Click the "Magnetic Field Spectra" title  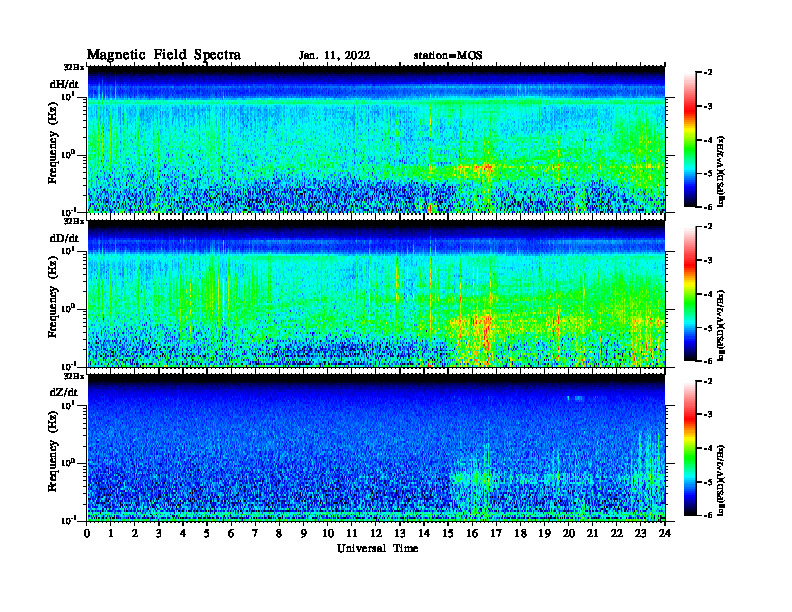[x=164, y=55]
